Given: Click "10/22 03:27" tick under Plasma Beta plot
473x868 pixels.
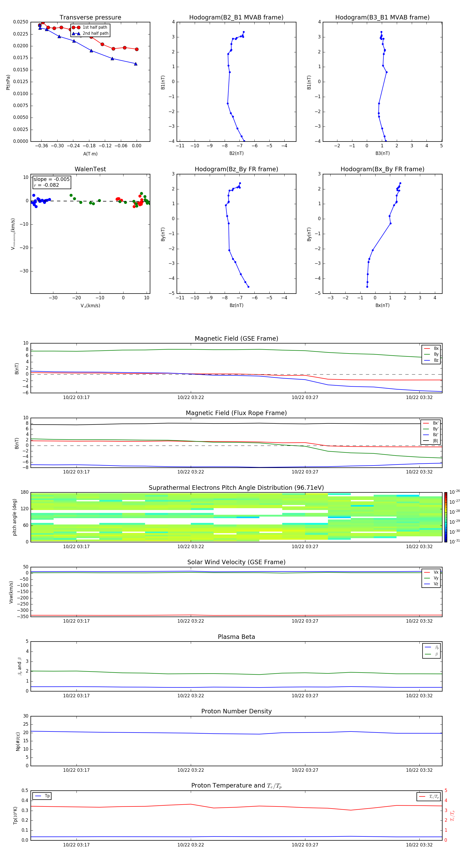Looking at the screenshot, I should pyautogui.click(x=305, y=695).
